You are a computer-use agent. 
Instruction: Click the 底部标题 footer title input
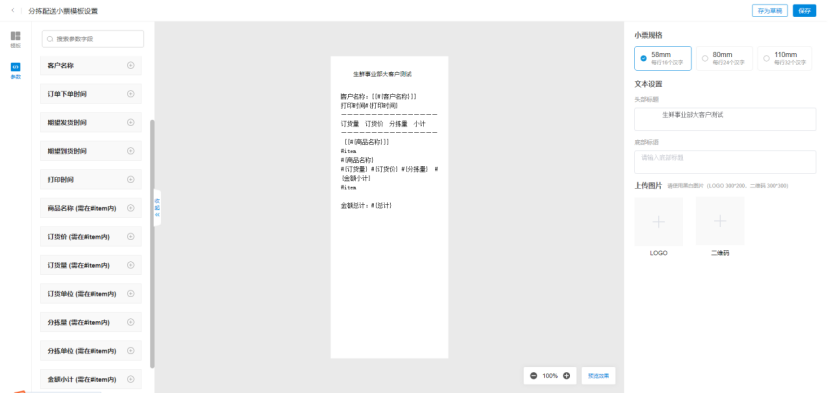[x=725, y=162]
